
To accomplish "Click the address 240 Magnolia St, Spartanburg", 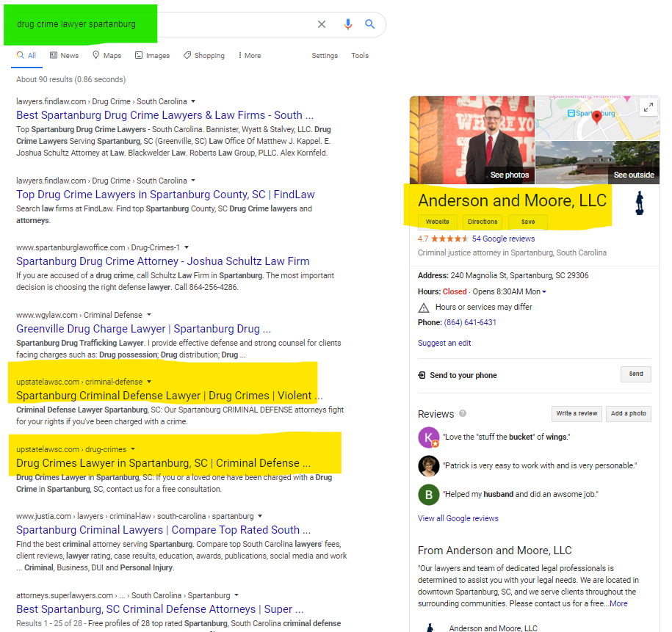I will point(519,275).
